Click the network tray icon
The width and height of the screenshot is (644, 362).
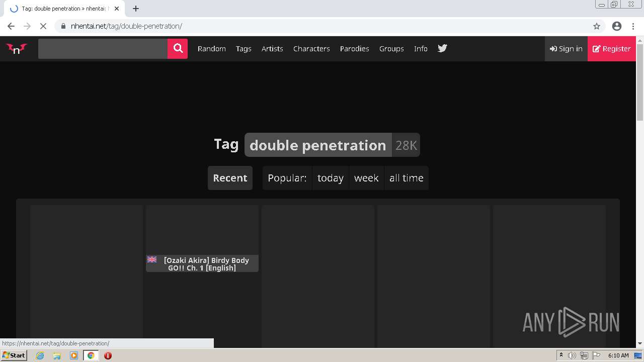pos(584,355)
